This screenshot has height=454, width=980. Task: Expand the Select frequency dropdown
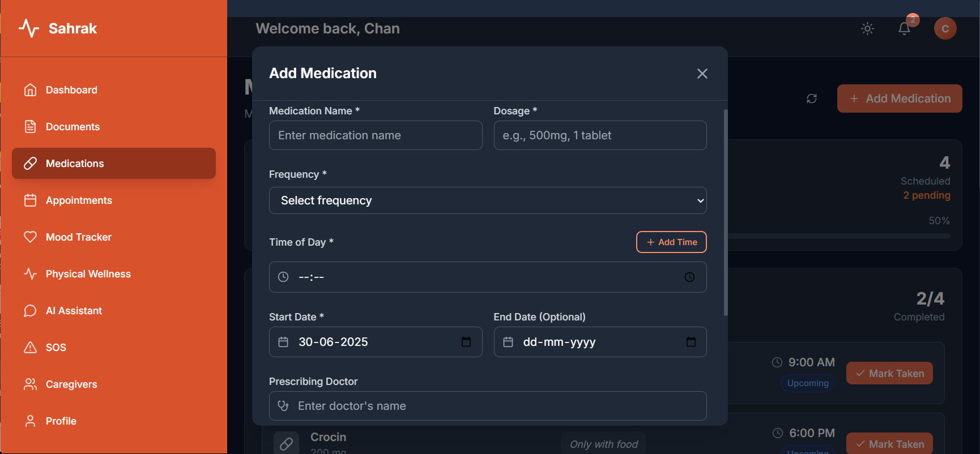pyautogui.click(x=488, y=200)
